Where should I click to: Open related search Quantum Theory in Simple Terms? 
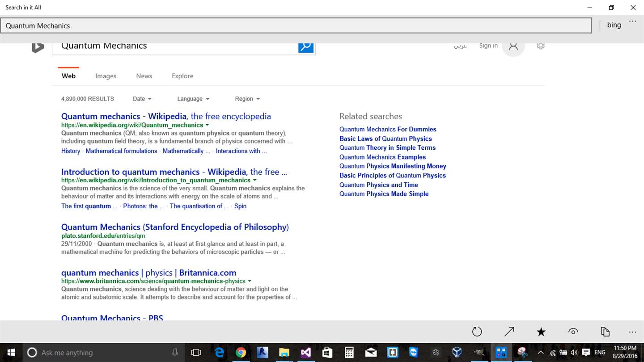387,147
